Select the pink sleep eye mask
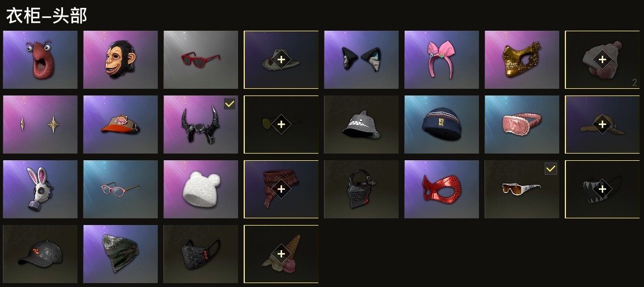Image resolution: width=644 pixels, height=287 pixels. point(521,125)
